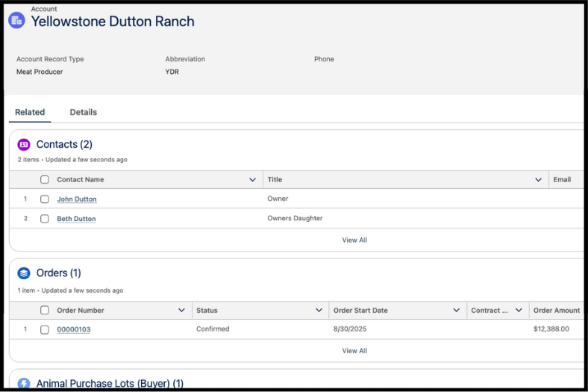Open the Order Number column dropdown
588x392 pixels.
(x=181, y=310)
